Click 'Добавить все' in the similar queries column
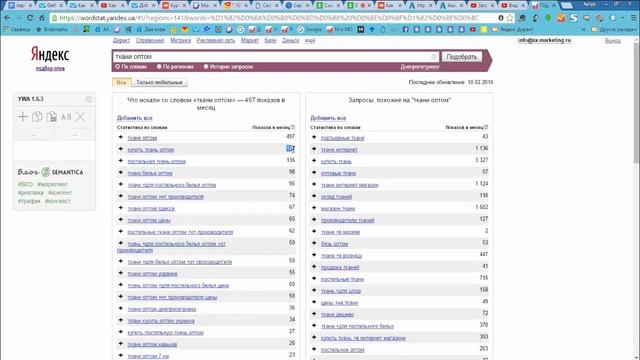Screen dimensions: 640x360 point(328,118)
